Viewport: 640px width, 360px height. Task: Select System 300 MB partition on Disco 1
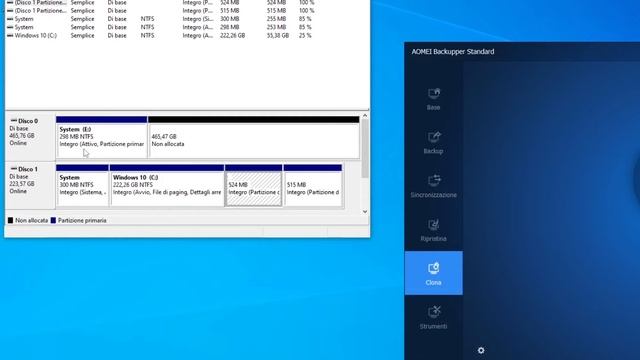tap(82, 185)
